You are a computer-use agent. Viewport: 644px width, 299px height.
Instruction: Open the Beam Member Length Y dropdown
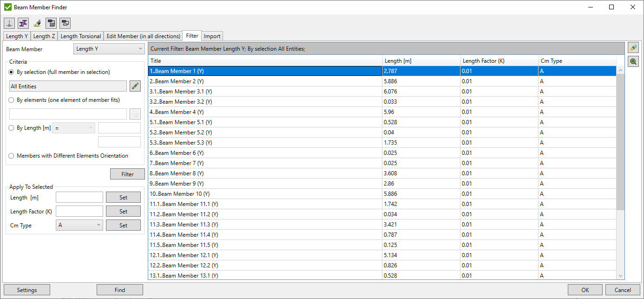pyautogui.click(x=109, y=49)
